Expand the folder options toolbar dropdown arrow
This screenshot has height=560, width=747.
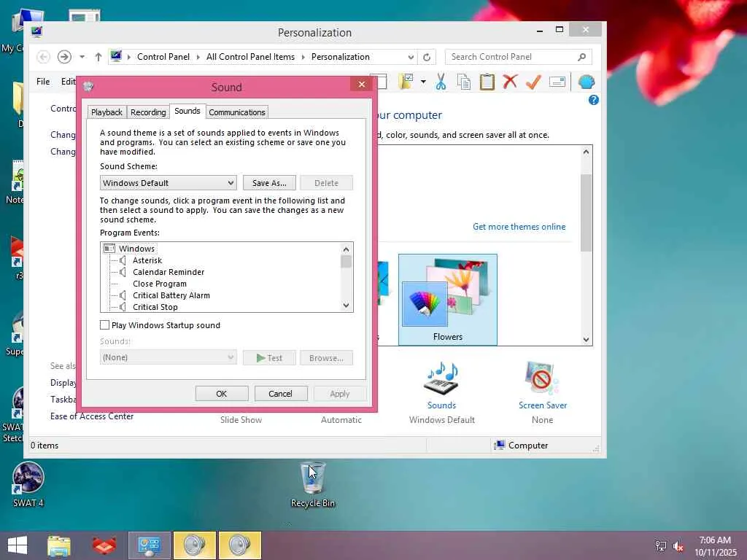point(423,82)
